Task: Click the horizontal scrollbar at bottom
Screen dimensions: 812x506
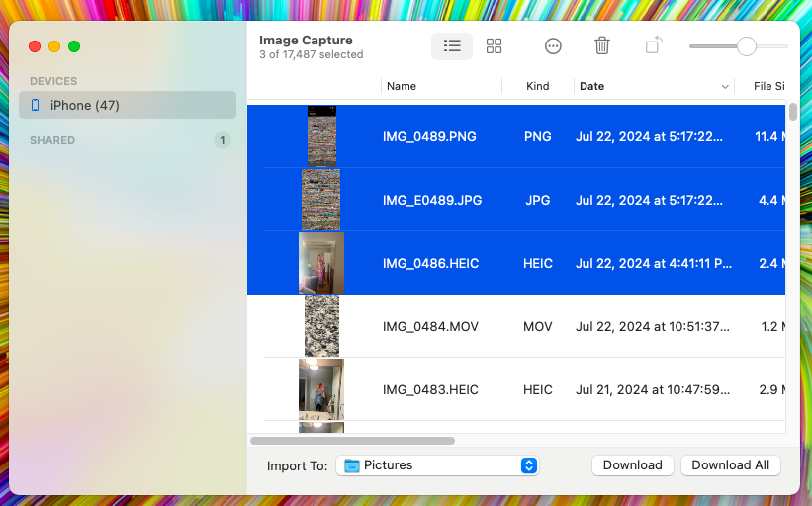Action: click(x=352, y=441)
